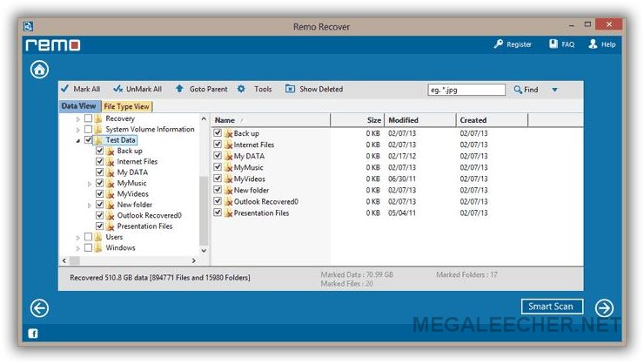Click the Mark All checkmark icon
Image resolution: width=644 pixels, height=364 pixels.
tap(64, 88)
